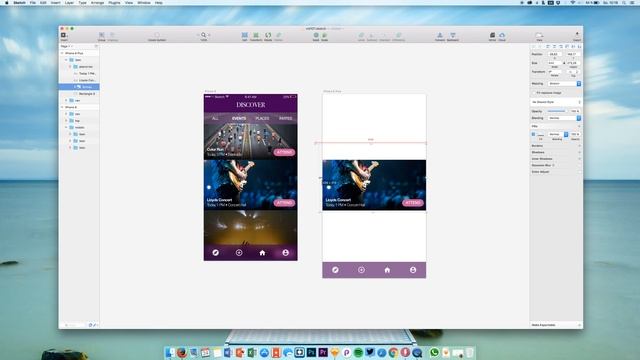Adjust the Opacity slider

(x=557, y=111)
